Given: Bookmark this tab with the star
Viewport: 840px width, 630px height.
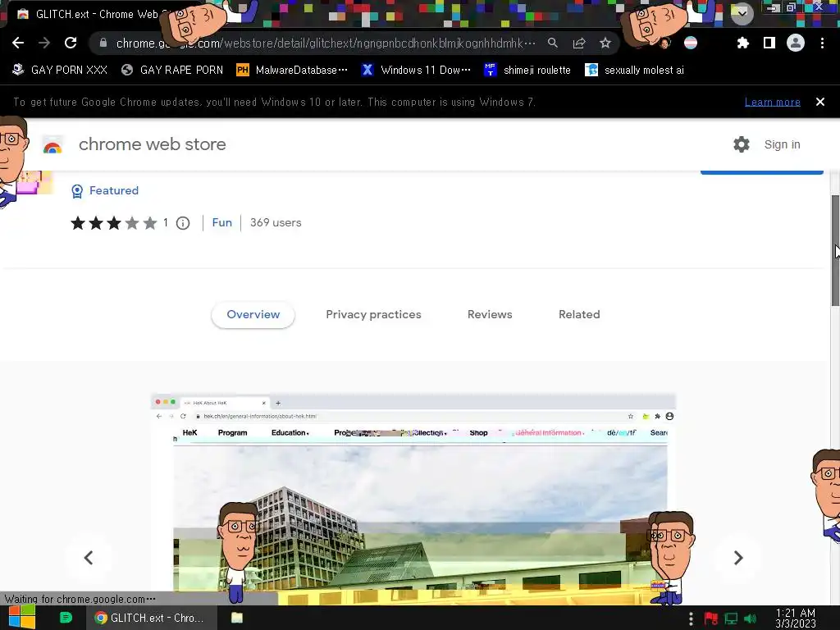Looking at the screenshot, I should (605, 43).
